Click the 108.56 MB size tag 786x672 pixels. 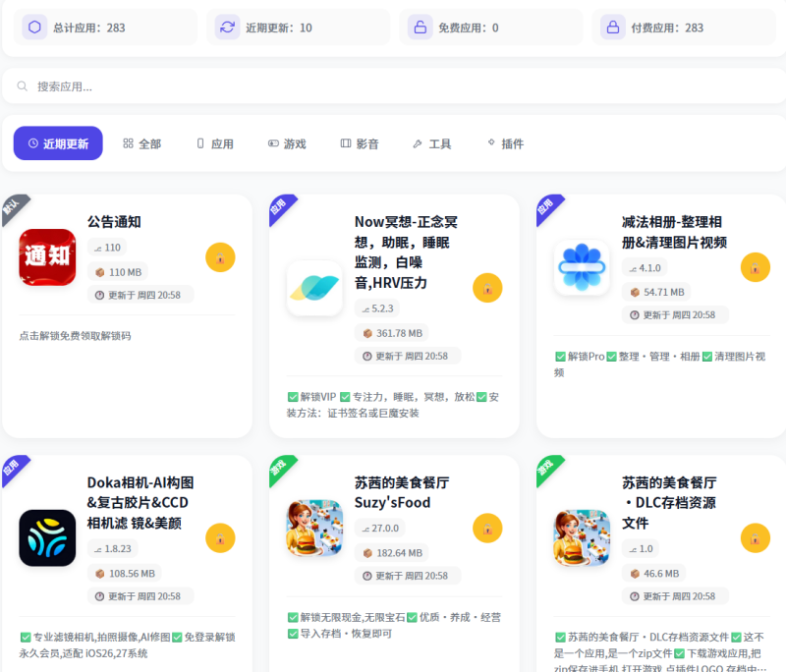[x=126, y=574]
